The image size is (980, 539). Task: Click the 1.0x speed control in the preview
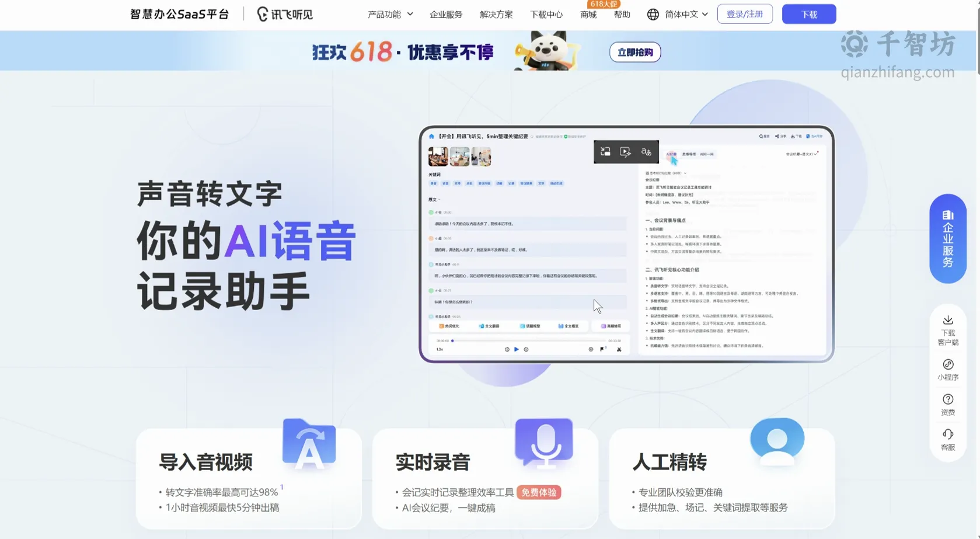pyautogui.click(x=440, y=349)
